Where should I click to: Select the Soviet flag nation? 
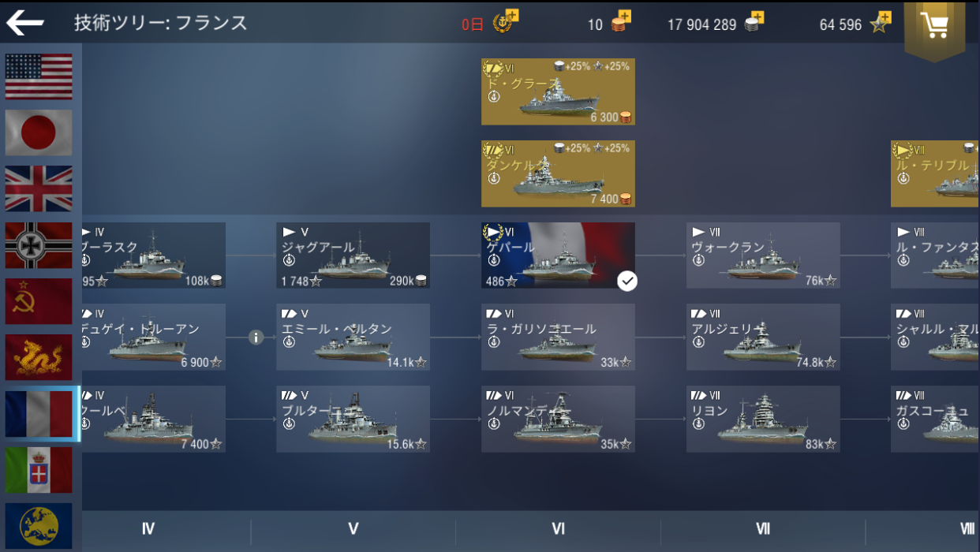coord(39,301)
